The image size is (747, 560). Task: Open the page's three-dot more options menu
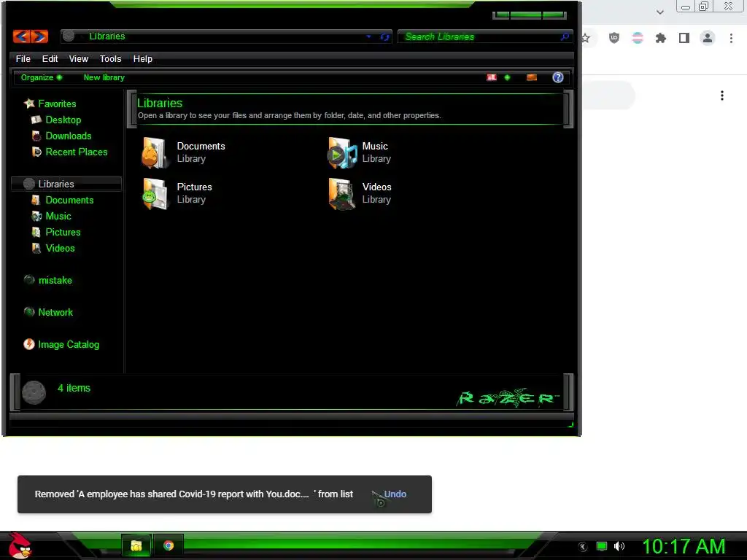click(x=722, y=96)
